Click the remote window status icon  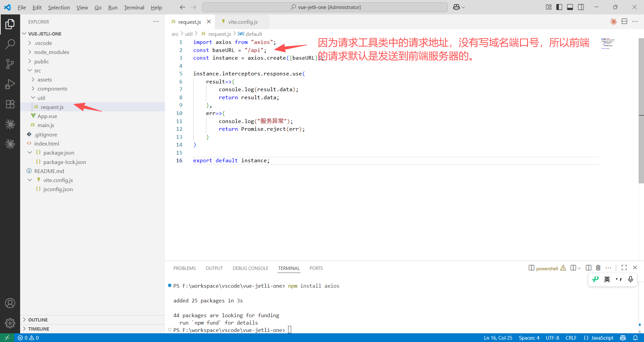pos(7,338)
